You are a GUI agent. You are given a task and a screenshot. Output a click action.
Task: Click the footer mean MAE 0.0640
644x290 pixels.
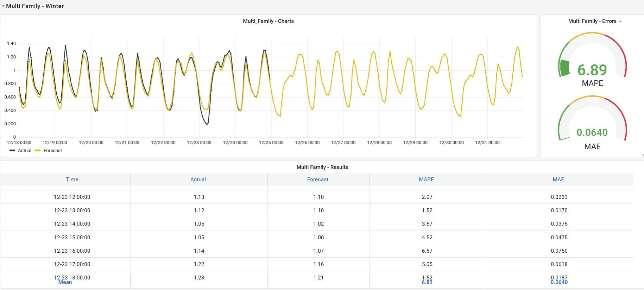559,282
